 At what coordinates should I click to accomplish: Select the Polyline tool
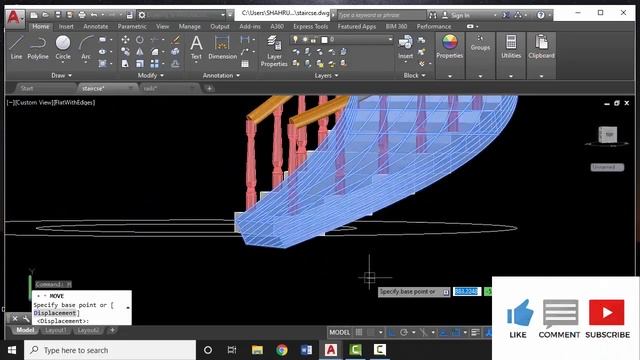[x=38, y=47]
